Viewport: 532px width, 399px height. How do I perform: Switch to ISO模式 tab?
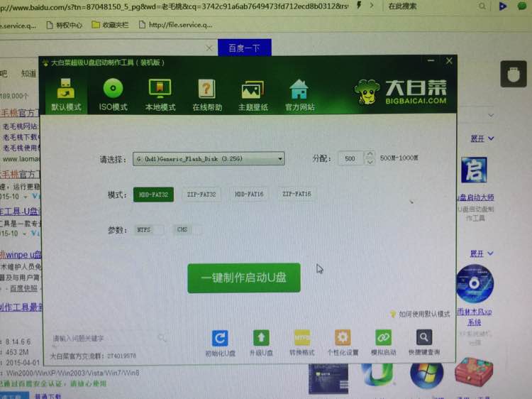[113, 94]
